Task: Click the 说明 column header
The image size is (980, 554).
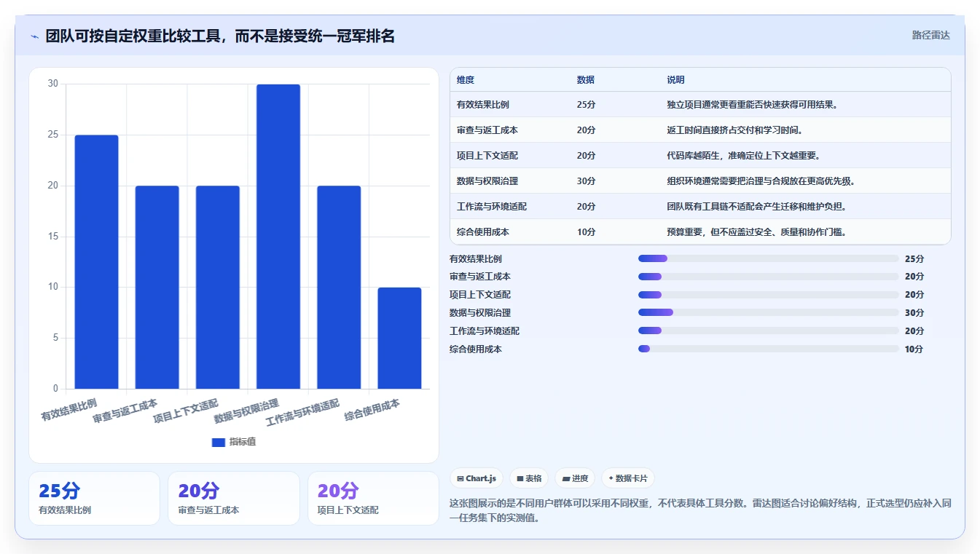Action: click(x=675, y=80)
